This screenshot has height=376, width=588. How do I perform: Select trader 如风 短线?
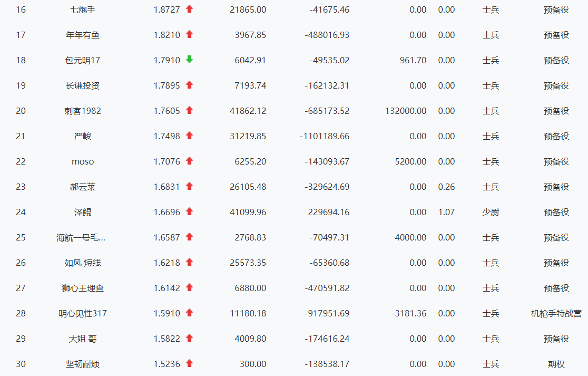point(83,263)
